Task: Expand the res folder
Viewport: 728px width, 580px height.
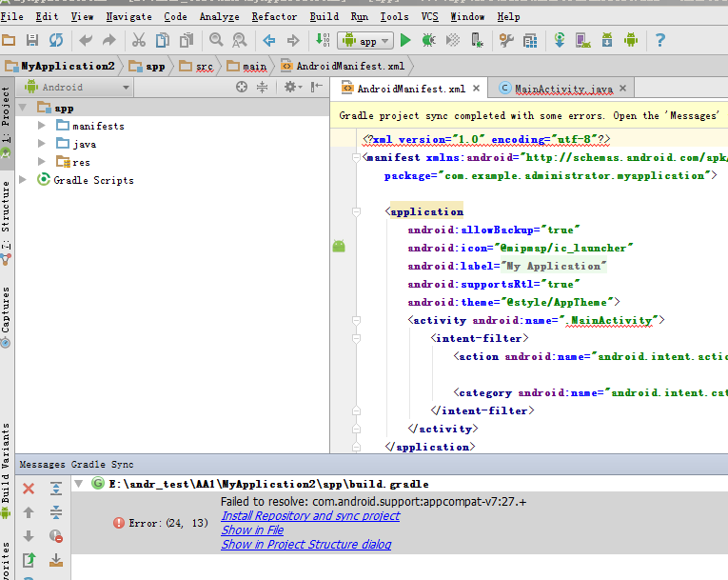Action: click(x=41, y=162)
